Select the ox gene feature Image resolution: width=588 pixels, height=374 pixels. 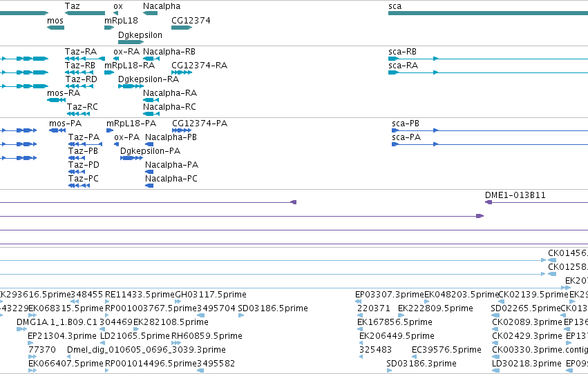tap(115, 13)
